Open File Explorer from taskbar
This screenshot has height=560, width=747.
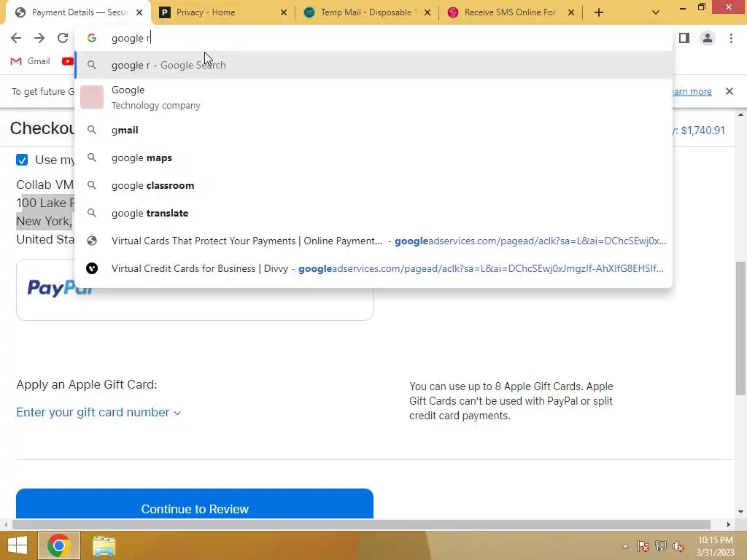coord(104,545)
